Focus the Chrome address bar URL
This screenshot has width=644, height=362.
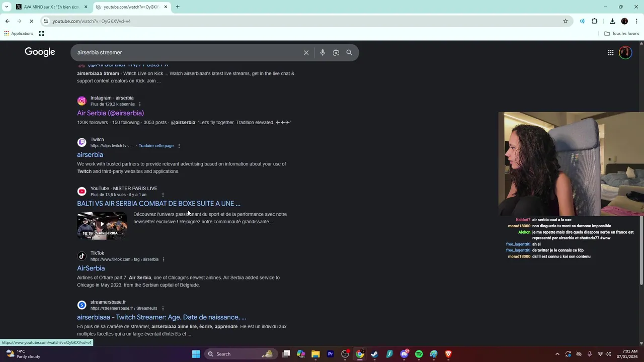point(92,21)
